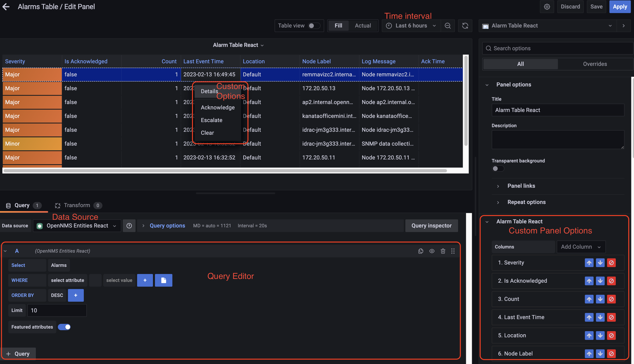Remove the Count column

point(611,299)
